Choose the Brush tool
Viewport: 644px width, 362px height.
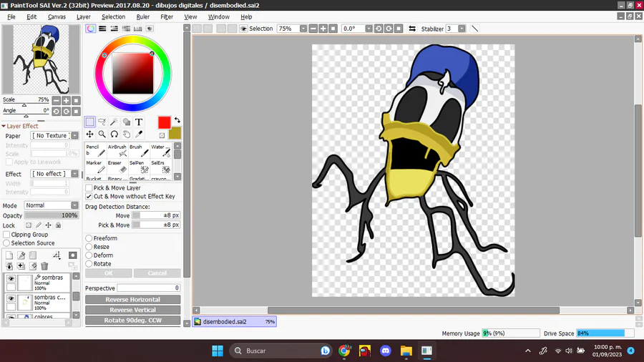[139, 150]
